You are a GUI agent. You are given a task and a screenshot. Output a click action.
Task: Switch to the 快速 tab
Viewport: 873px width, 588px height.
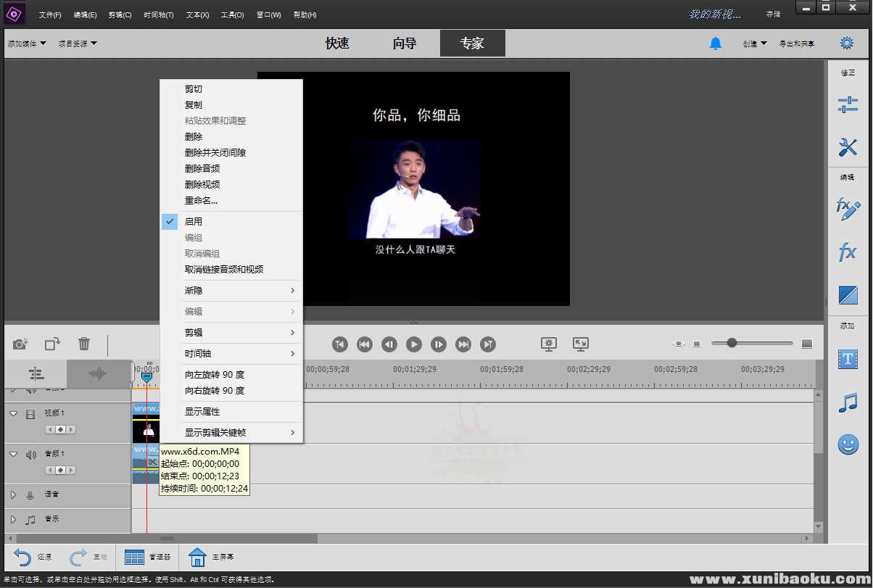337,44
